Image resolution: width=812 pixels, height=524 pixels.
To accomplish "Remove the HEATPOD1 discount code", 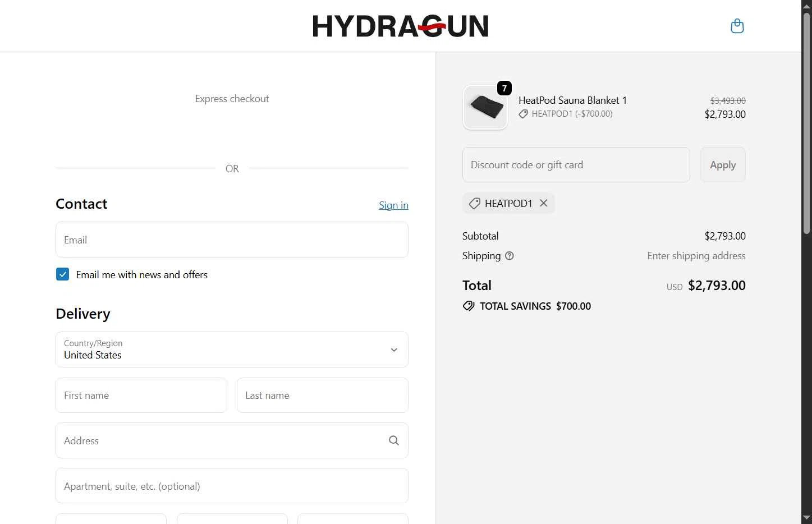I will [543, 203].
